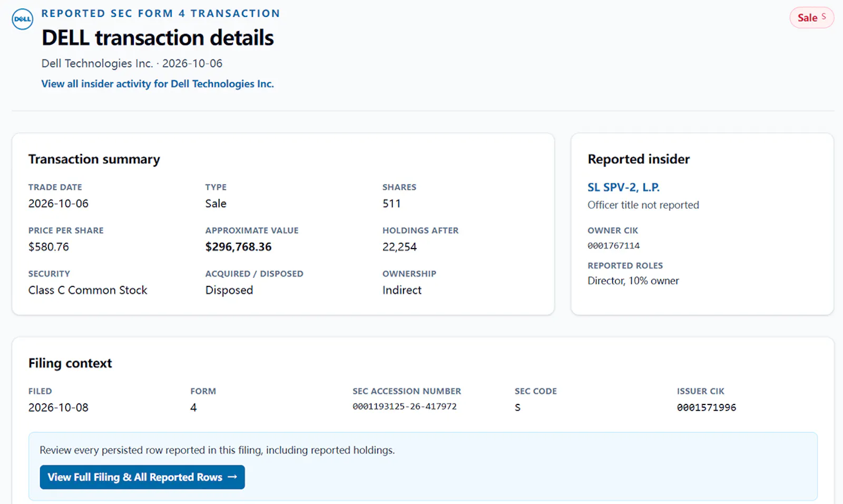Screen dimensions: 843x504
Task: Select owner CIK 0001767114
Action: point(614,246)
